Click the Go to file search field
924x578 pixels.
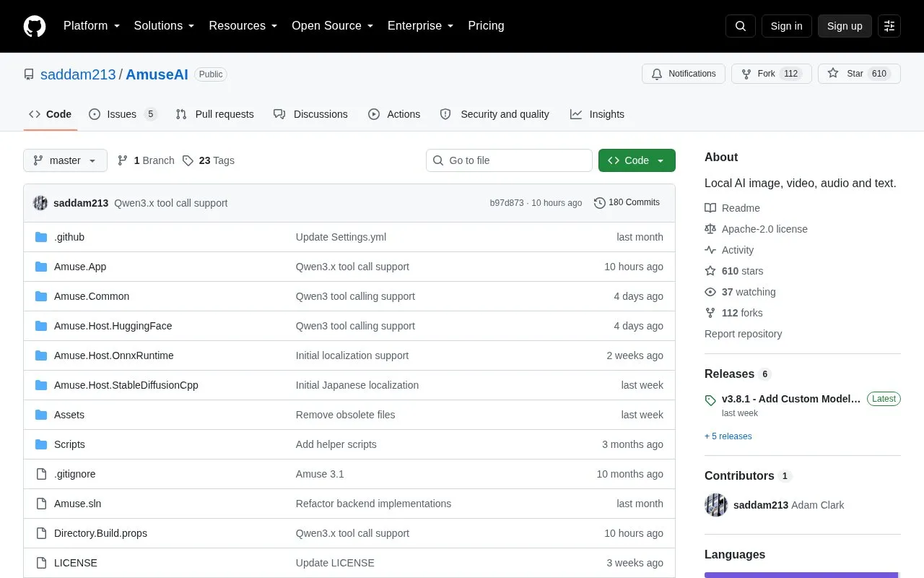(509, 160)
